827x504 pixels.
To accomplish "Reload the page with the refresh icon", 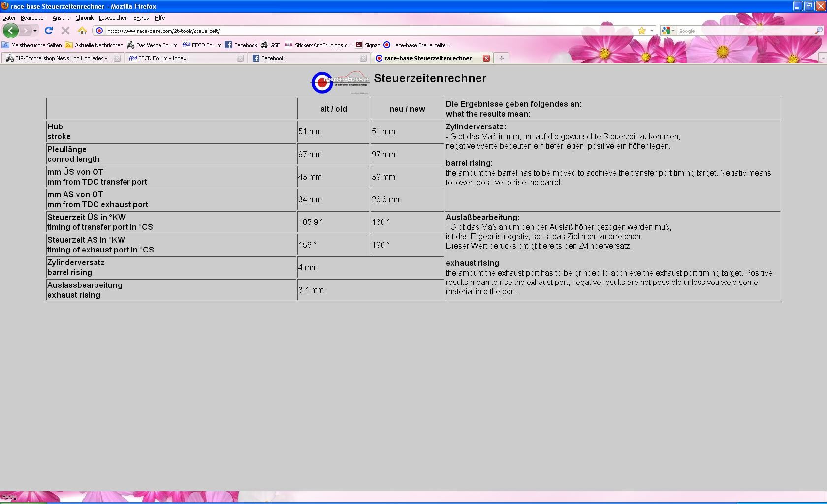I will [x=48, y=31].
